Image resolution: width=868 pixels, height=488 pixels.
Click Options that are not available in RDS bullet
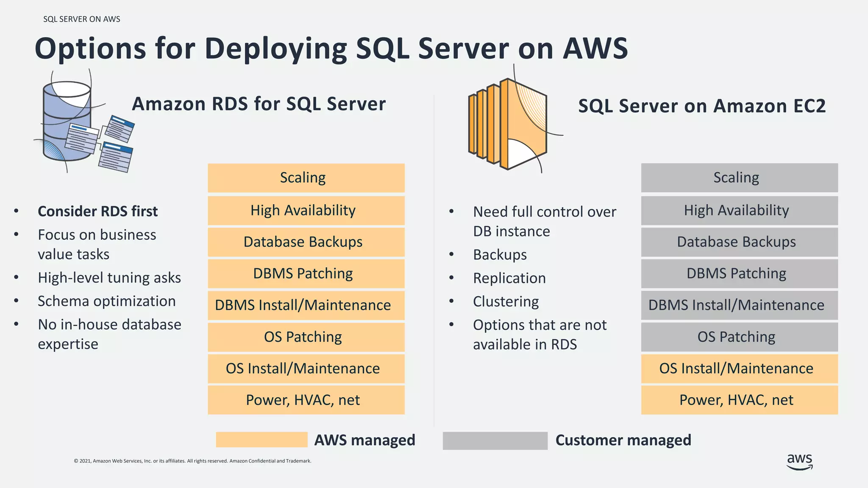click(540, 335)
